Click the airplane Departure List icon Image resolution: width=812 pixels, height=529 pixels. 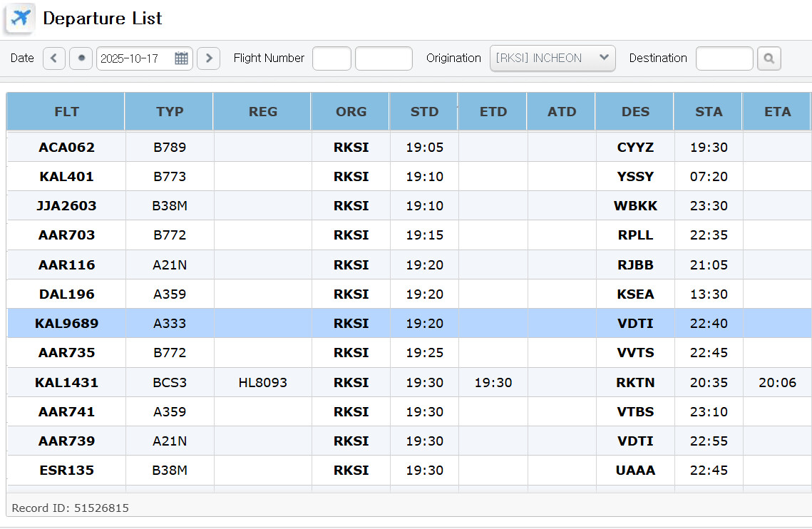tap(21, 18)
